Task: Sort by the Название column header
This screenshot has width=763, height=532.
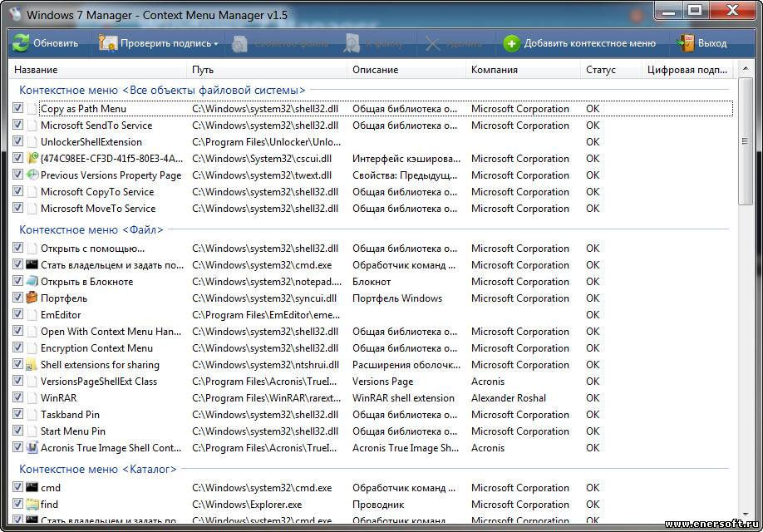Action: (97, 70)
